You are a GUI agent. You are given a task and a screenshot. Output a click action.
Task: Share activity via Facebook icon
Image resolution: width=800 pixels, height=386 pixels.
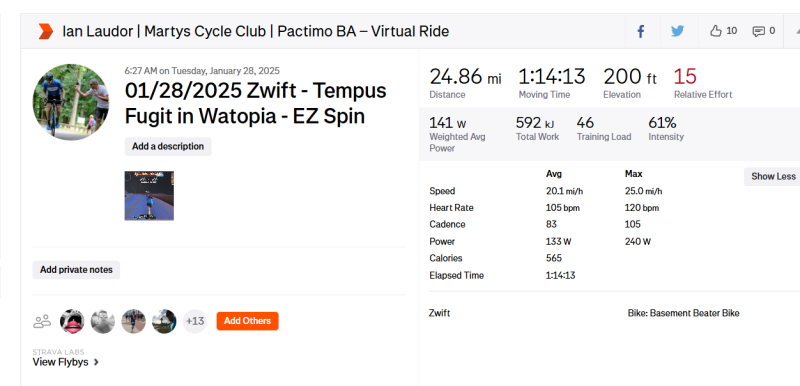point(641,32)
